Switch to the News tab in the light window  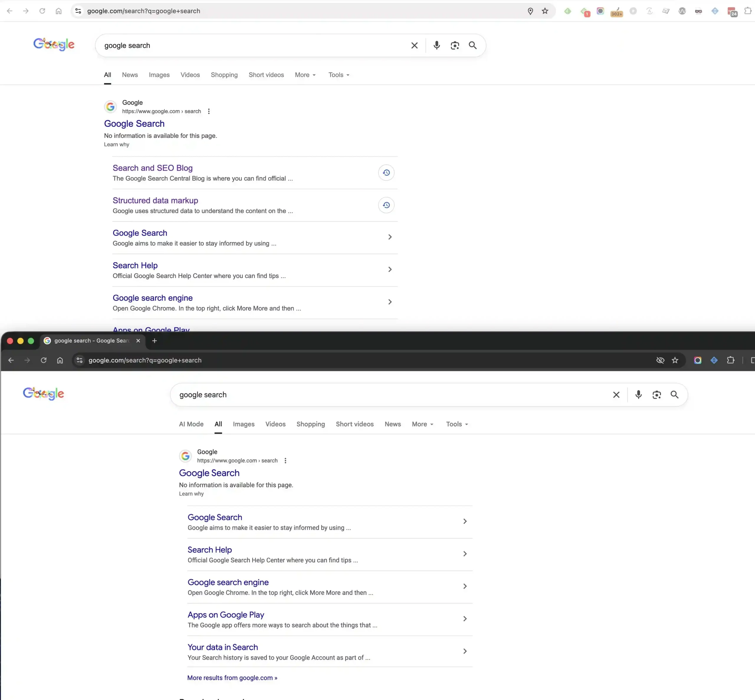[x=130, y=75]
